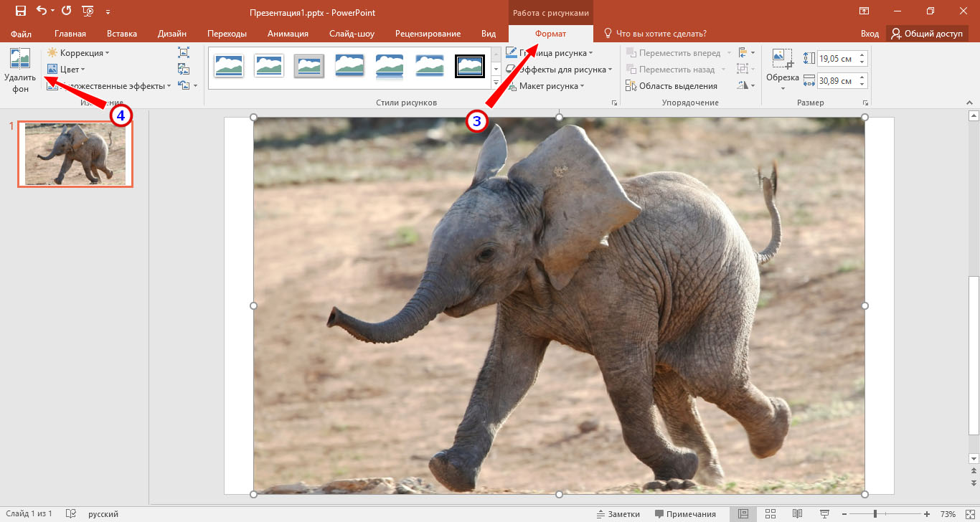
Task: Select the sixth soft-edge picture style
Action: coord(430,66)
